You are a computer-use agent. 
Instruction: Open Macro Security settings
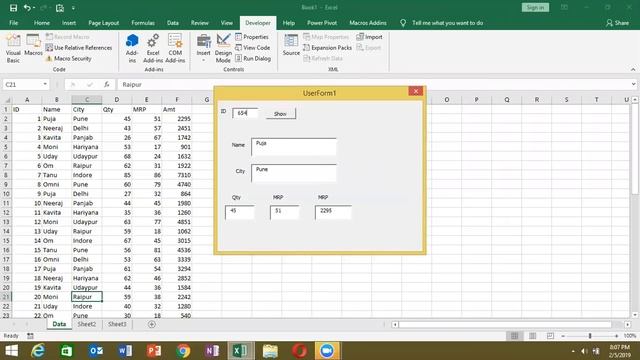[69, 58]
